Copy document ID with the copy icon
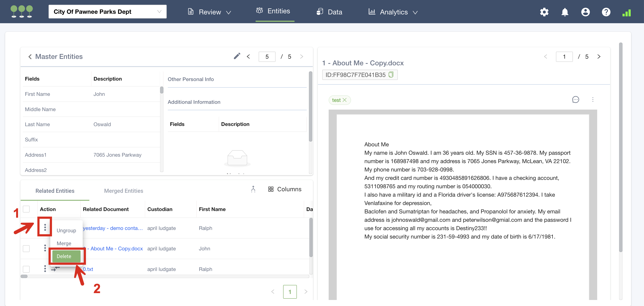 point(391,75)
